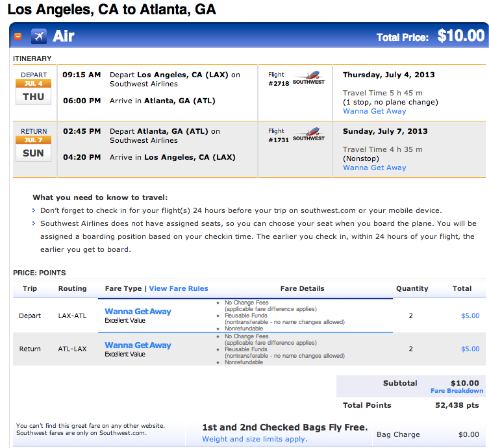Select Wanna Get Away fare for Depart row
Viewport: 489px width, 448px height.
point(138,312)
